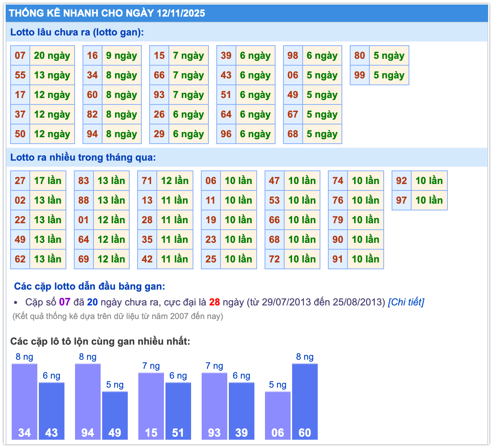Click the chart bar labeled 39
Image resolution: width=493 pixels, height=448 pixels.
pyautogui.click(x=241, y=411)
